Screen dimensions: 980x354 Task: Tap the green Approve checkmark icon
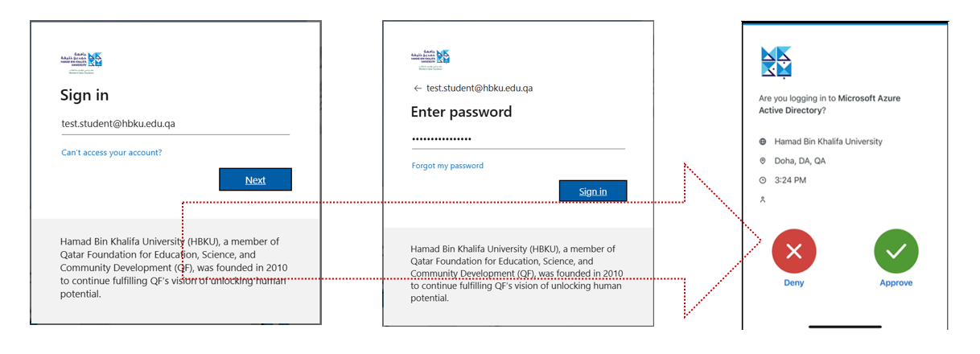[x=896, y=251]
